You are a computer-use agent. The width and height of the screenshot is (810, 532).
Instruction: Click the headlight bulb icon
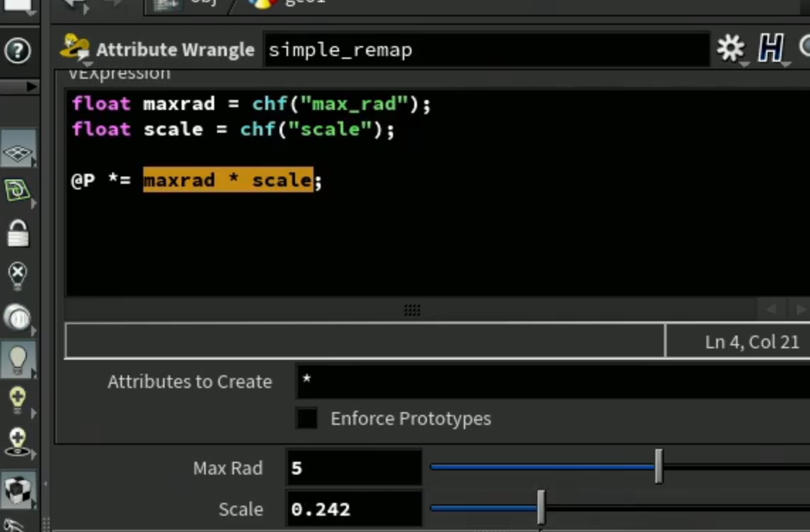point(18,359)
